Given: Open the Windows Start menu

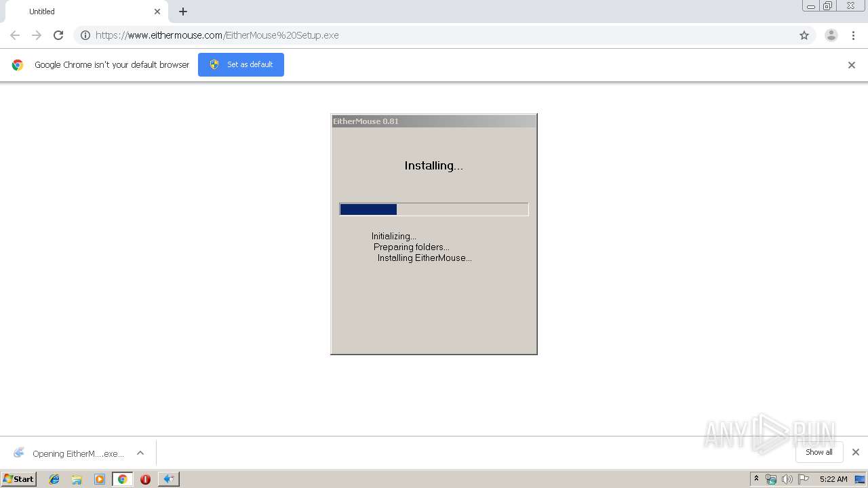Looking at the screenshot, I should point(19,479).
